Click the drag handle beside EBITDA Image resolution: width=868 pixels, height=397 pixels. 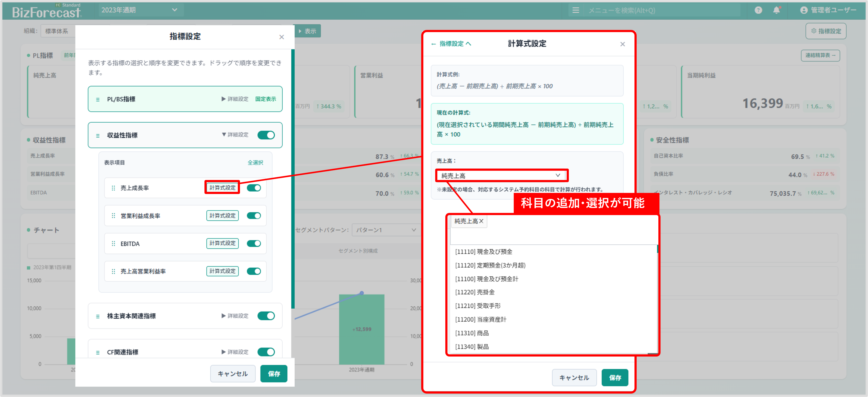coord(113,244)
